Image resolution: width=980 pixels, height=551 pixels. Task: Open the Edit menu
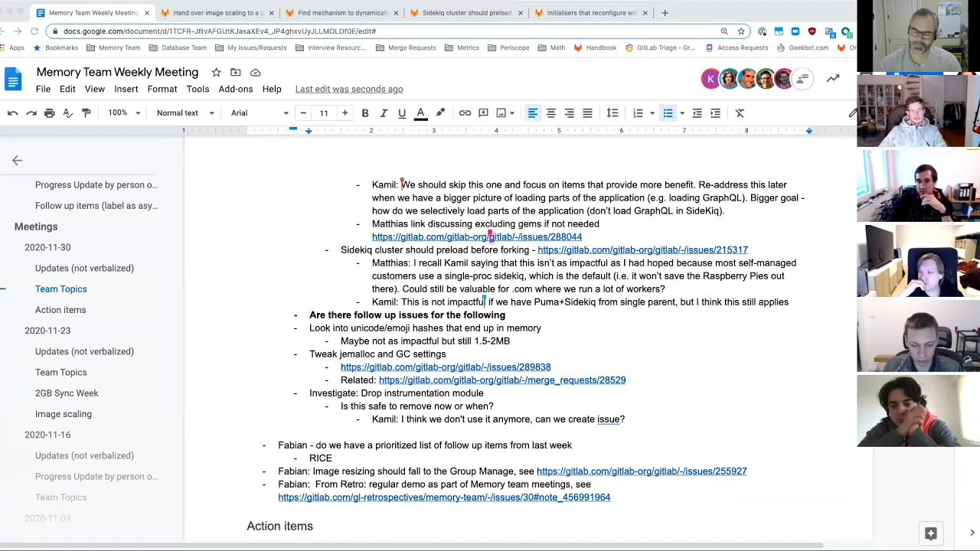point(67,90)
